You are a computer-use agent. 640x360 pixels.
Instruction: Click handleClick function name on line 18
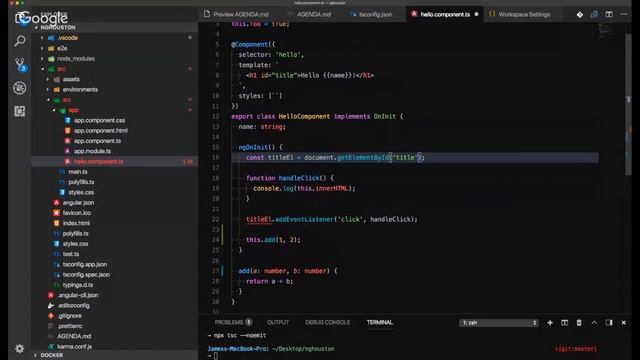(300, 178)
